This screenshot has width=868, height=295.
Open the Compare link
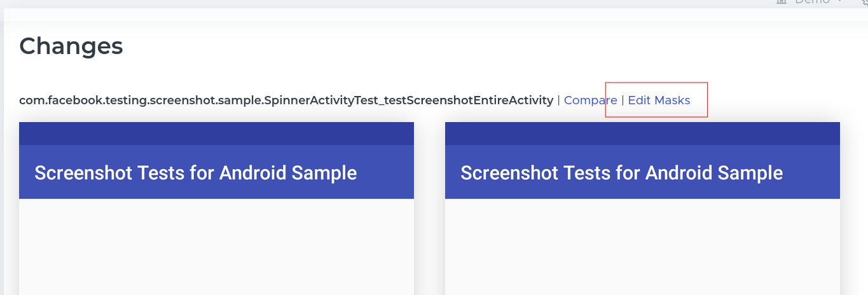click(589, 100)
